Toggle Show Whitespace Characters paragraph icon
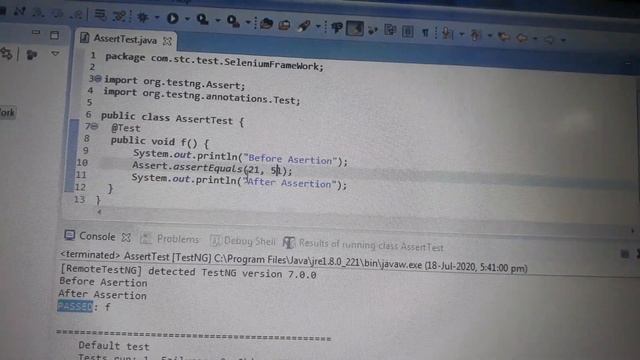Image resolution: width=640 pixels, height=360 pixels. [425, 32]
